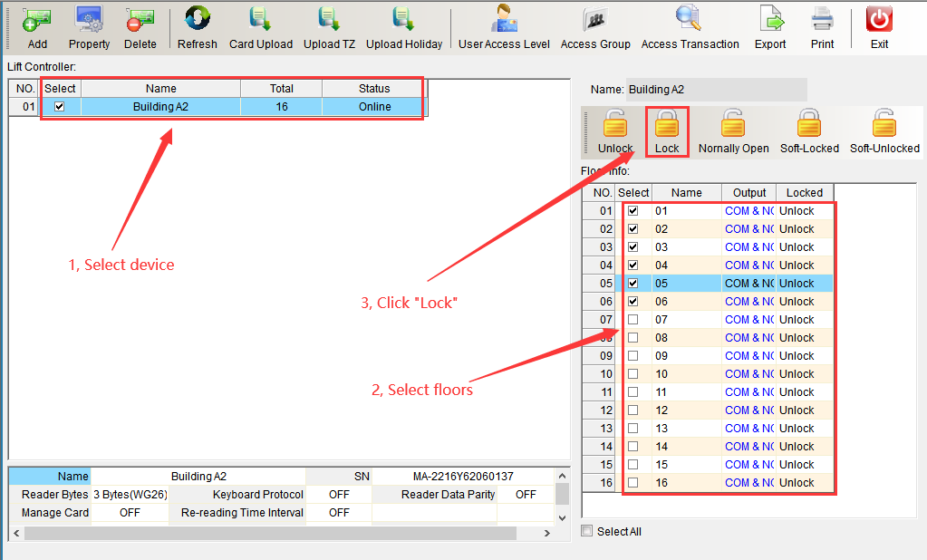Viewport: 927px width, 560px height.
Task: Click the Keyboard Protocol OFF value
Action: [x=339, y=495]
